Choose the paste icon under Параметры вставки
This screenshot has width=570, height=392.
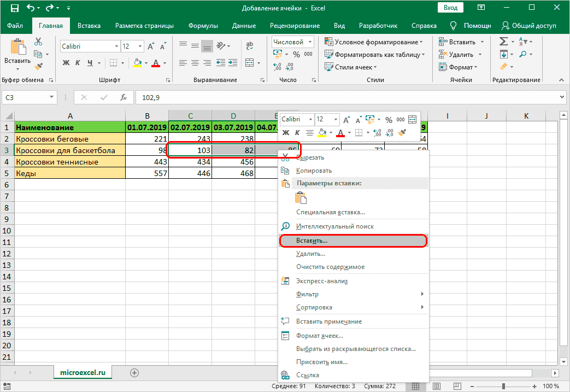(x=302, y=198)
